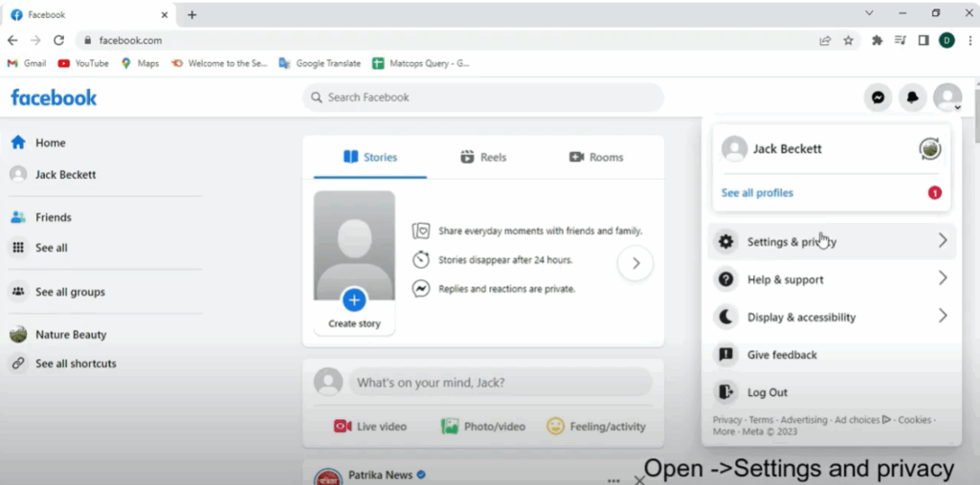Open the Patrika News page link

coord(380,475)
